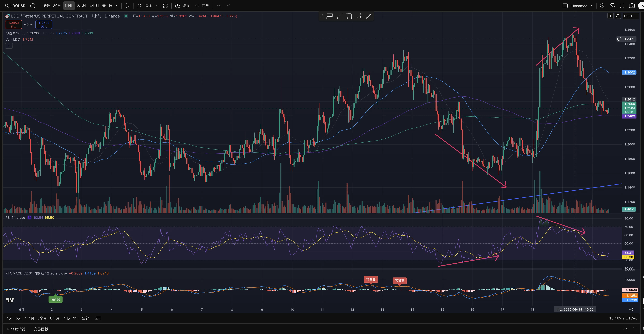Select the trend line drawing tool

tap(339, 16)
